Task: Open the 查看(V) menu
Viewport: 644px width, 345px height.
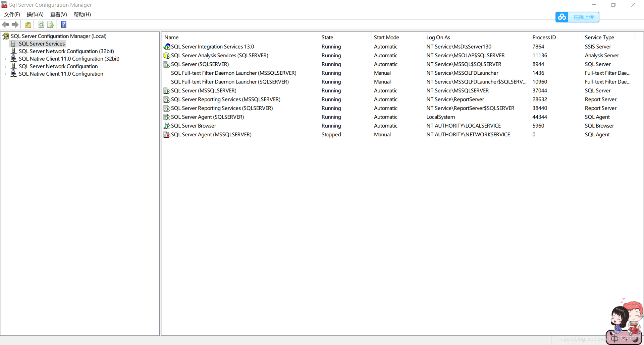Action: tap(59, 14)
